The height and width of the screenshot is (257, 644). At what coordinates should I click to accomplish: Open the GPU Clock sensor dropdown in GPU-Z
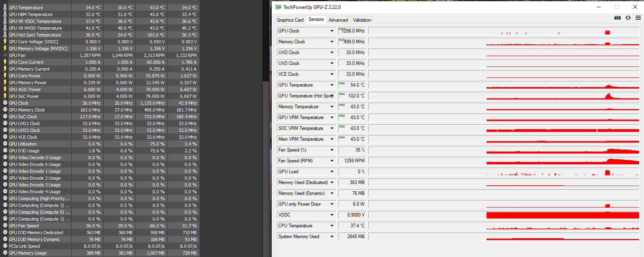point(332,31)
